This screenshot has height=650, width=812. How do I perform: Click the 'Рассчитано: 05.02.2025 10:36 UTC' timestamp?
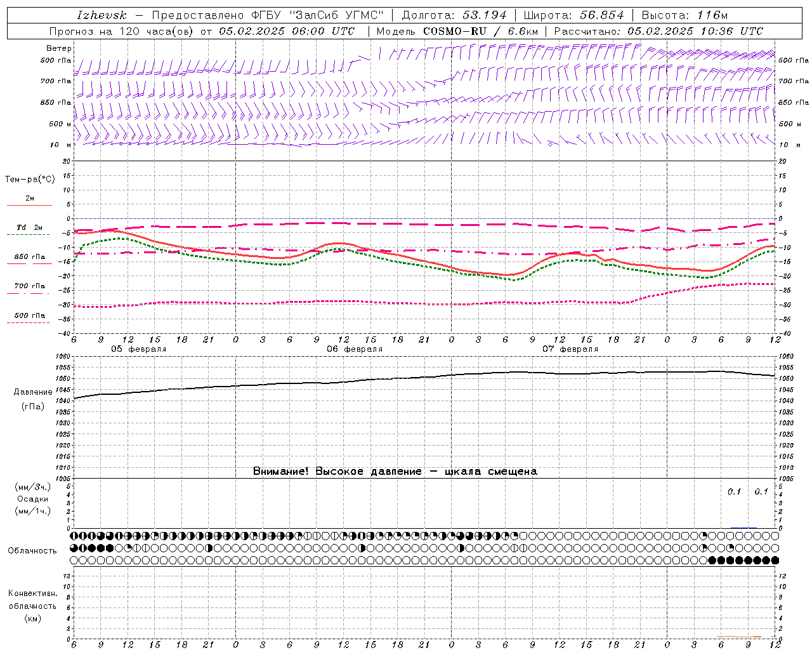(658, 31)
